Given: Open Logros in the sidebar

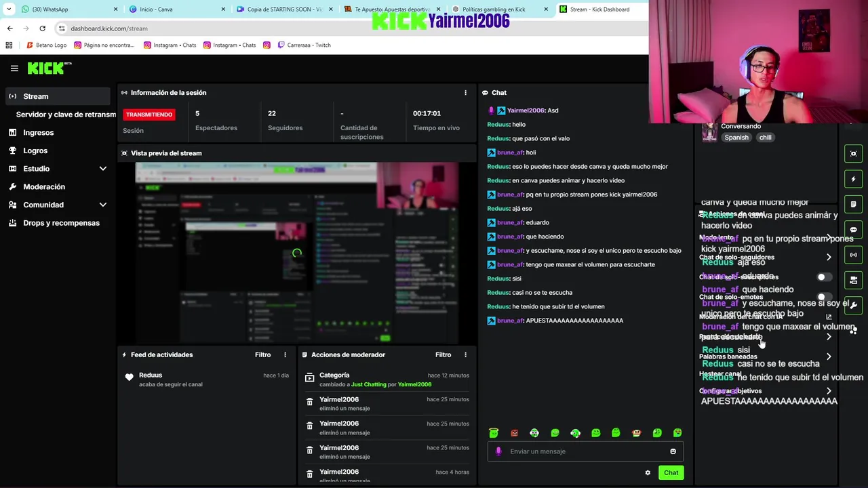Looking at the screenshot, I should point(35,151).
